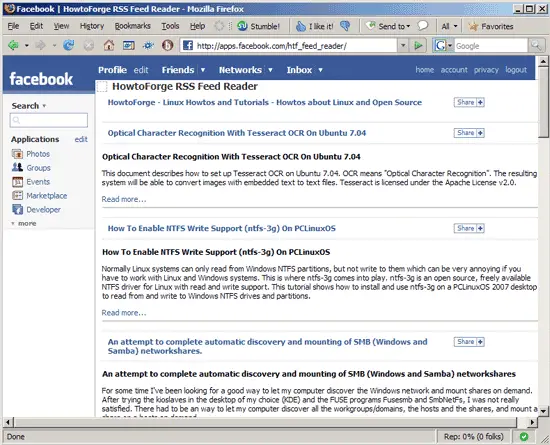Click the round red icon beside address bar
Viewport: 550px width, 445px height.
167,45
